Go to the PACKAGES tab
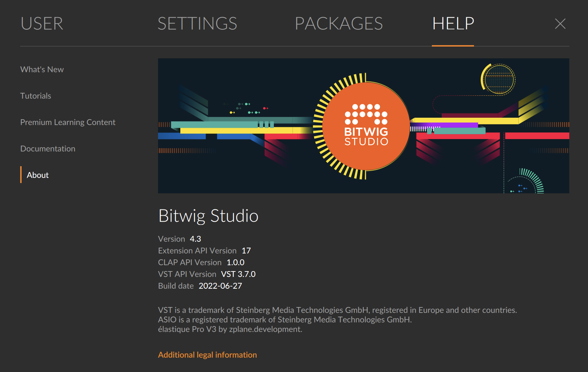The height and width of the screenshot is (372, 588). point(339,24)
